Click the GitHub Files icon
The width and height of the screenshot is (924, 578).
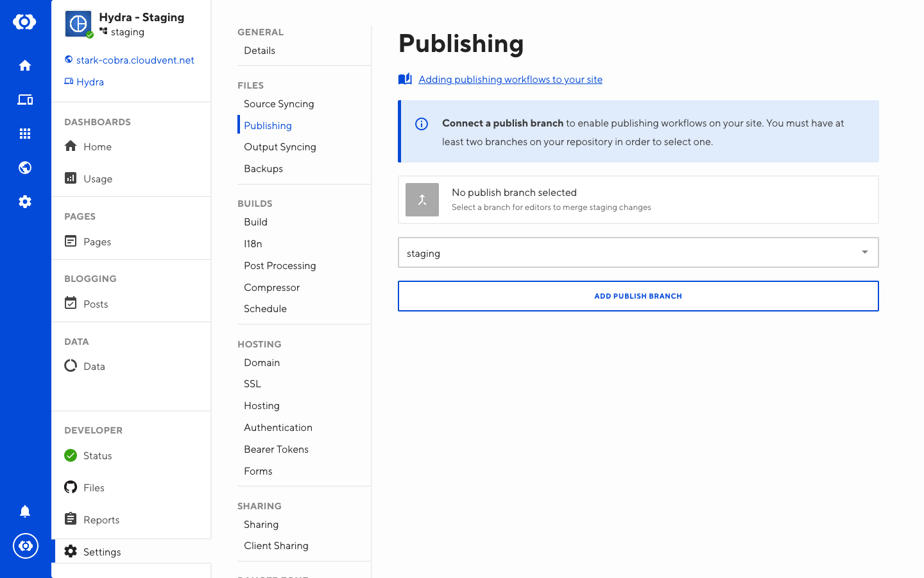coord(71,487)
